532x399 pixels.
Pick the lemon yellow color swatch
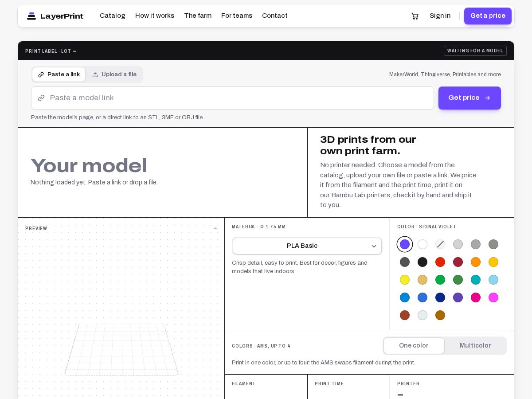point(405,280)
